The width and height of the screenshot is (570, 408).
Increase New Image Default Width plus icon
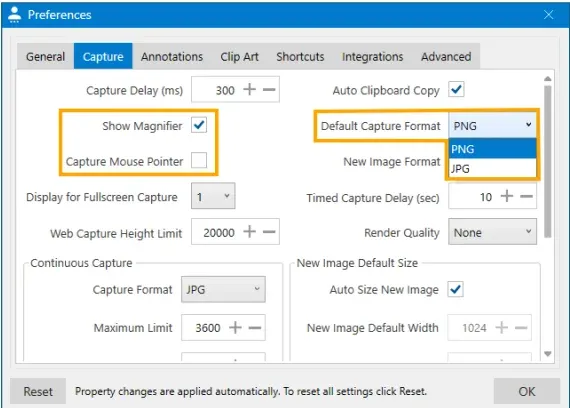pyautogui.click(x=502, y=327)
